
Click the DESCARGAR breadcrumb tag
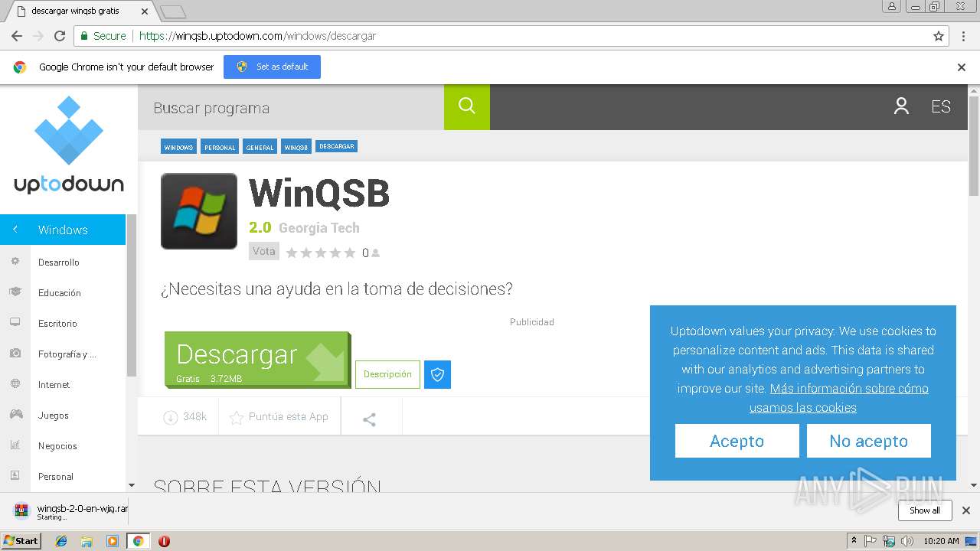pos(337,146)
